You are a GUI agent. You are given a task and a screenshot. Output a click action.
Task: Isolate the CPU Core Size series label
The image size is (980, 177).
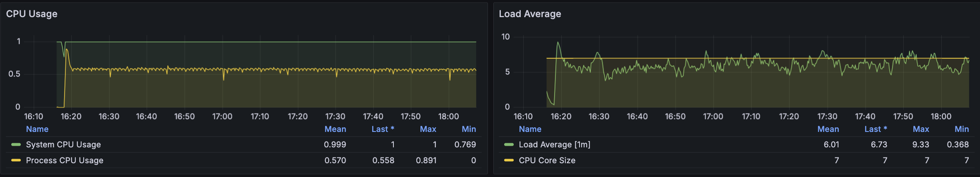click(547, 160)
